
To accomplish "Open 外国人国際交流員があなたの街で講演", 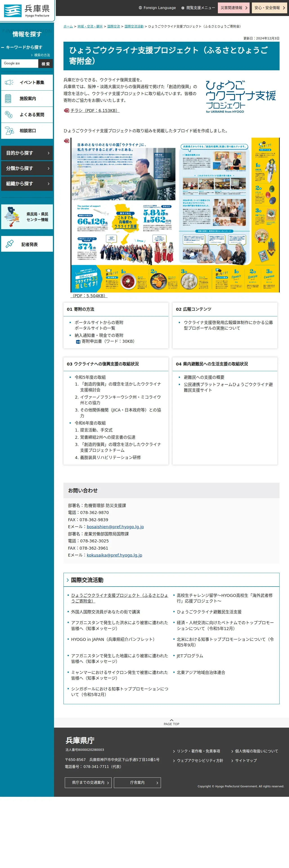I will pyautogui.click(x=105, y=612).
